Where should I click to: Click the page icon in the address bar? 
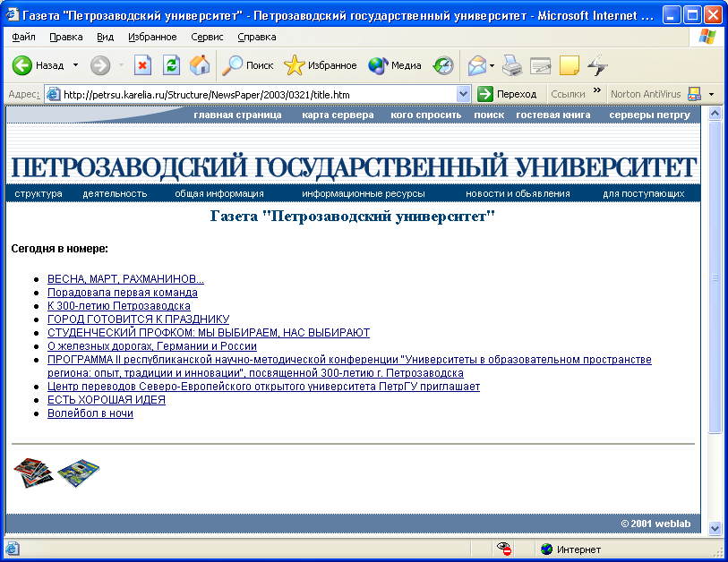tap(54, 94)
